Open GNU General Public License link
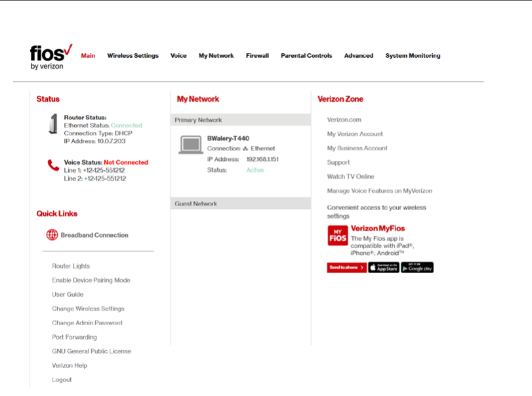This screenshot has height=396, width=532. tap(92, 351)
